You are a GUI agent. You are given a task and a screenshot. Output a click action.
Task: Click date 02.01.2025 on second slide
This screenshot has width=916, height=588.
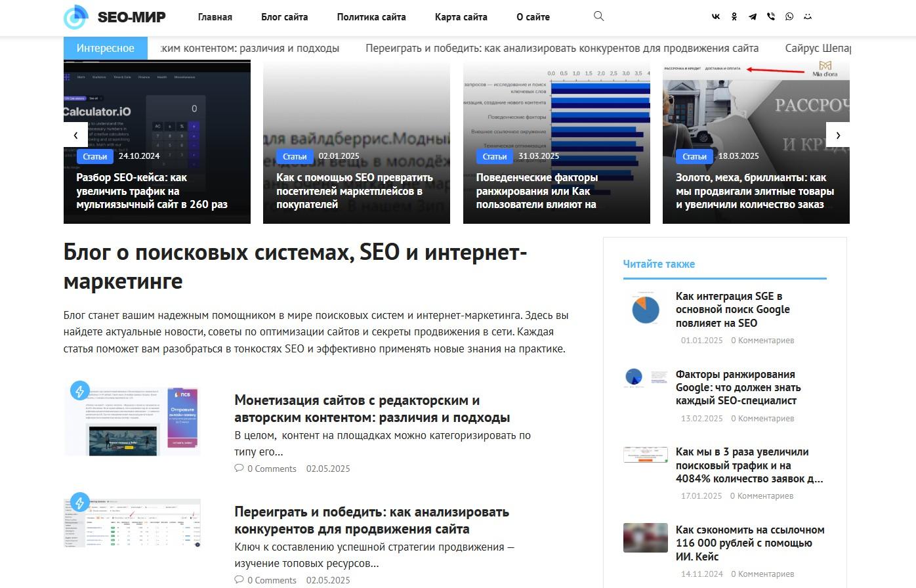coord(339,156)
